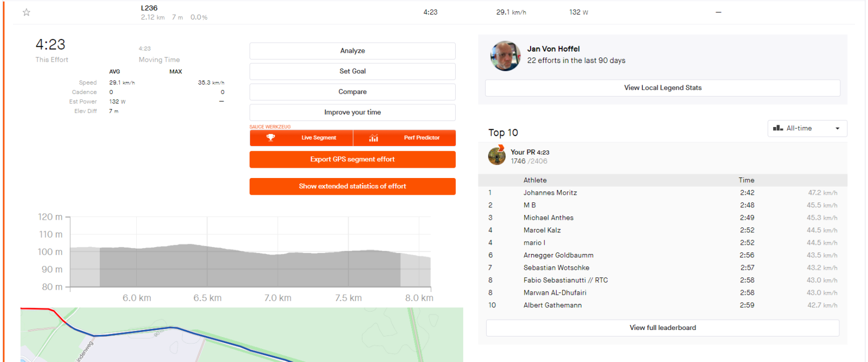
Task: View full leaderboard
Action: point(662,328)
